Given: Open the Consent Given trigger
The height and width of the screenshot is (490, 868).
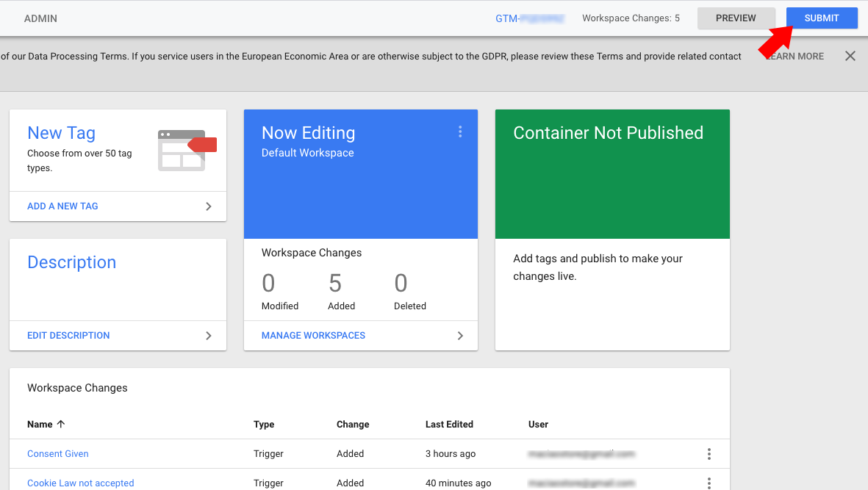Looking at the screenshot, I should (x=57, y=453).
